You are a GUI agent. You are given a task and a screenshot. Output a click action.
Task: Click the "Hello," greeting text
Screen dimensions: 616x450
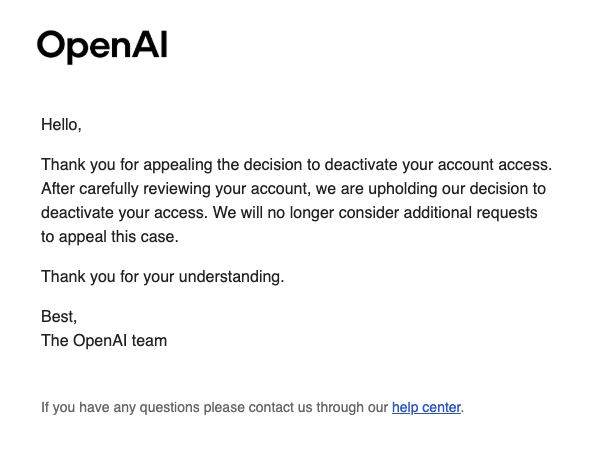coord(61,125)
